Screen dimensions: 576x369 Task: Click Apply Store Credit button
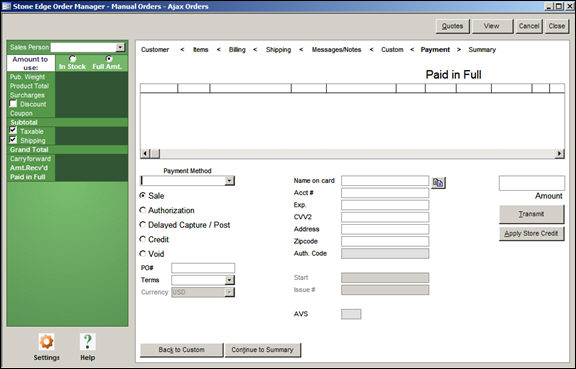(x=531, y=233)
